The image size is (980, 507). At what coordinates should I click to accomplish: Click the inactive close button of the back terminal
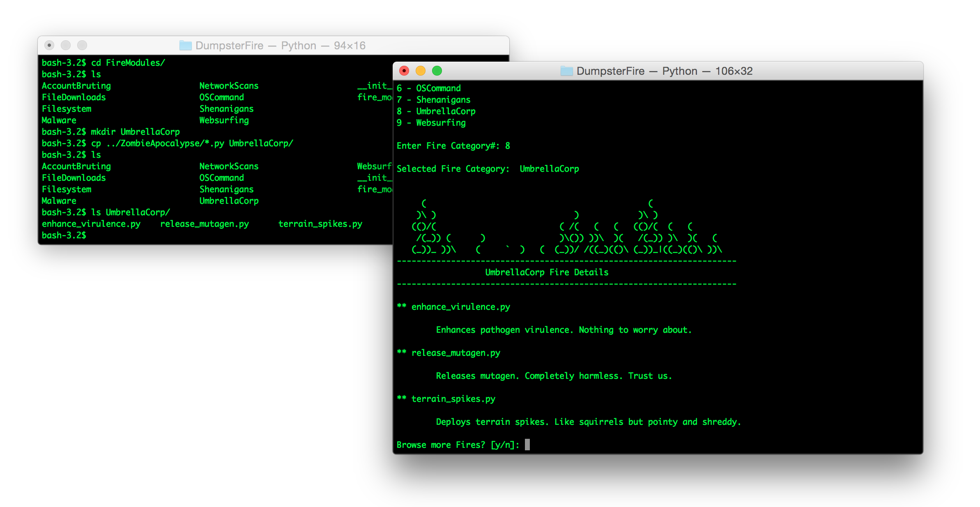pyautogui.click(x=49, y=45)
